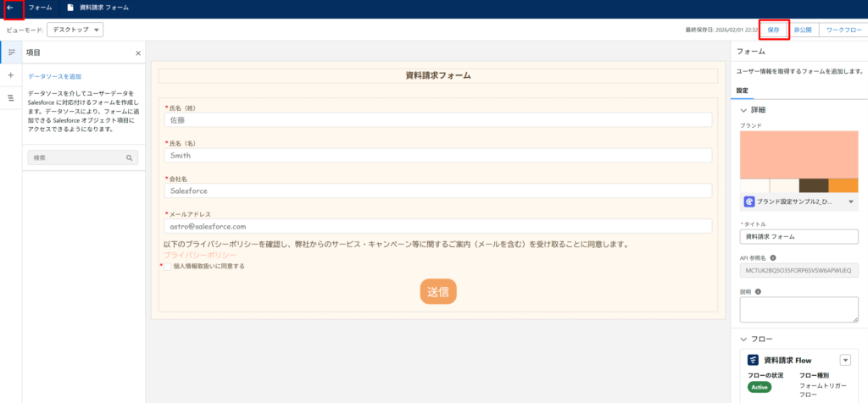Screen dimensions: 868x403
Task: Click the plus add component icon
Action: click(x=11, y=75)
